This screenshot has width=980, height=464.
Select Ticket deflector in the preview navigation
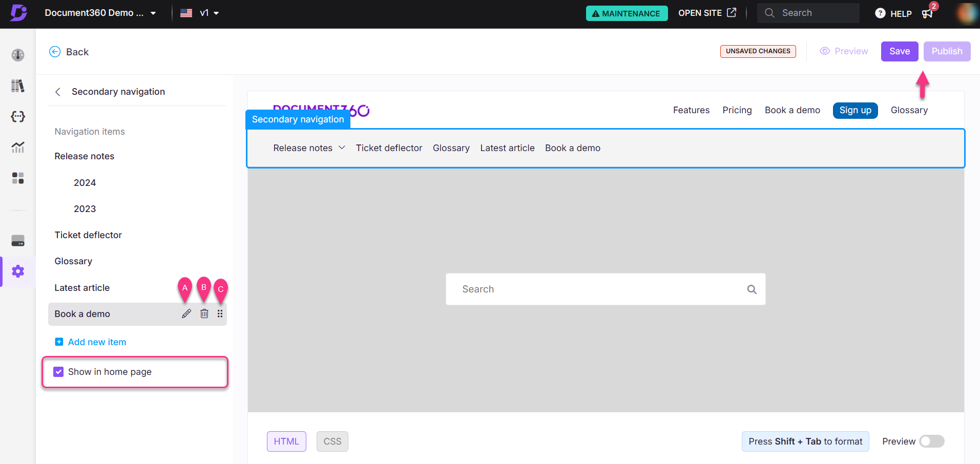pos(389,148)
